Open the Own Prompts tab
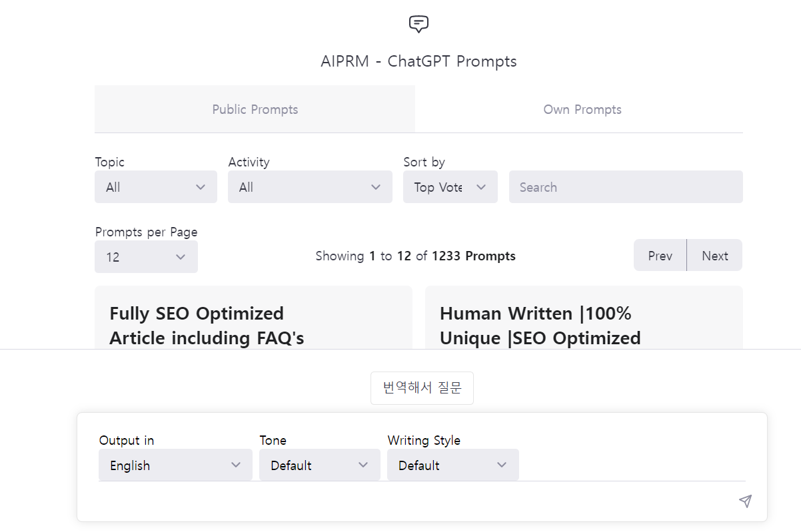This screenshot has height=532, width=801. coord(582,109)
